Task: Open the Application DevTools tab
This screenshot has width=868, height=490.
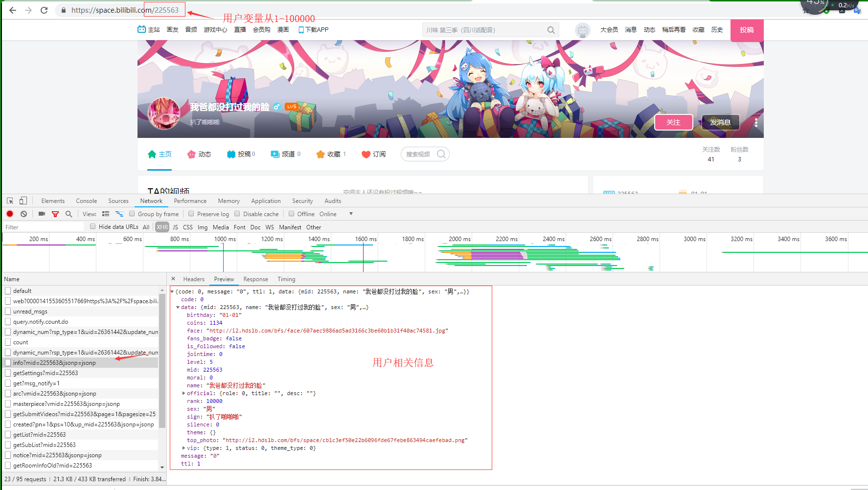Action: pyautogui.click(x=266, y=201)
